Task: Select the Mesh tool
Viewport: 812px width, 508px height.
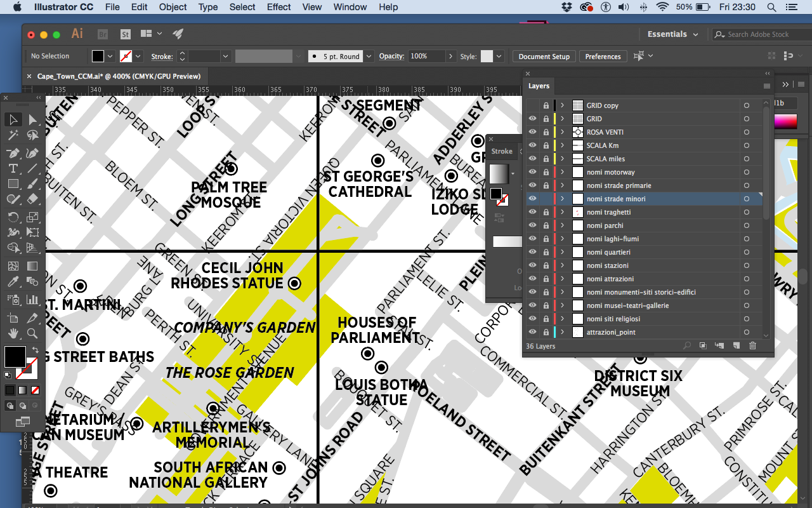Action: (x=13, y=266)
